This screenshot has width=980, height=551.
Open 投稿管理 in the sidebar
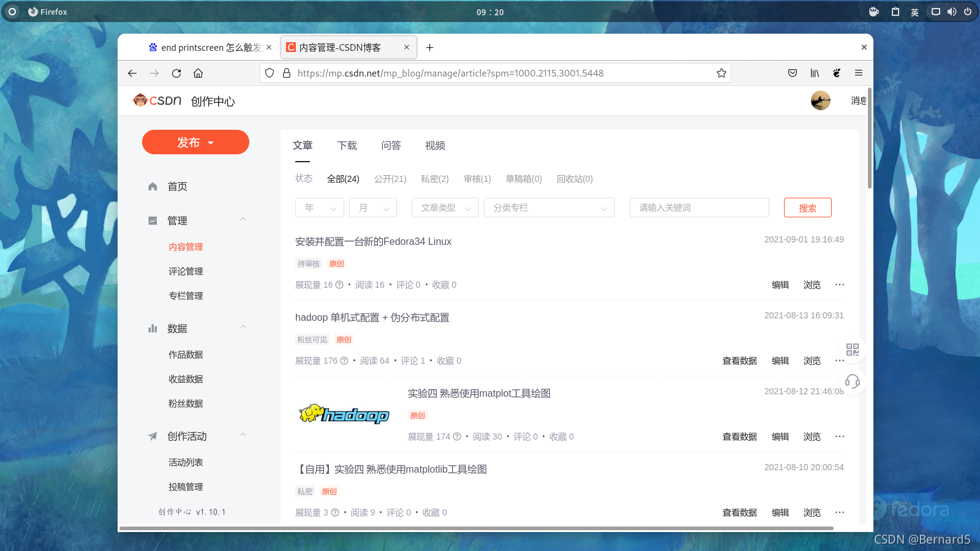pyautogui.click(x=186, y=487)
